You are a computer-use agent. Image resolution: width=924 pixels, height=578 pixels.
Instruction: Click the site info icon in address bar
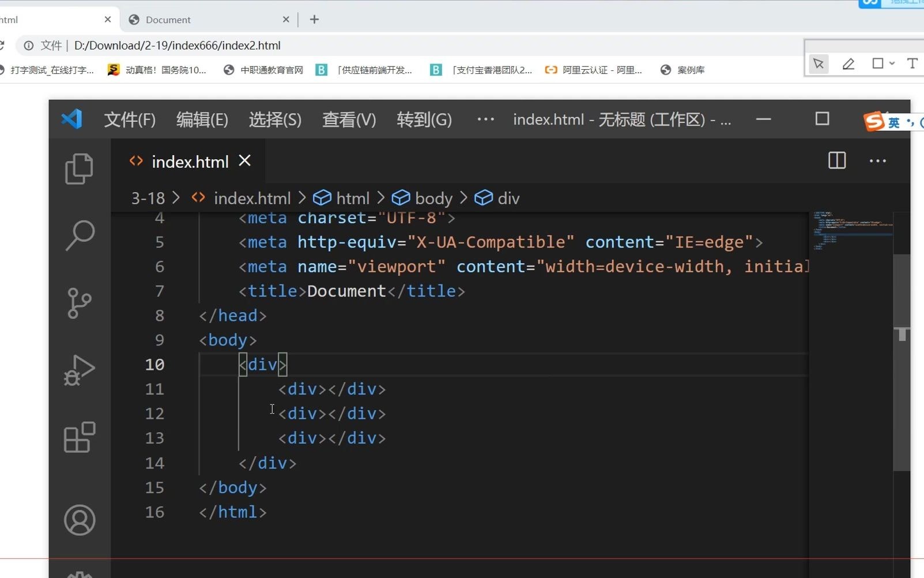point(28,46)
